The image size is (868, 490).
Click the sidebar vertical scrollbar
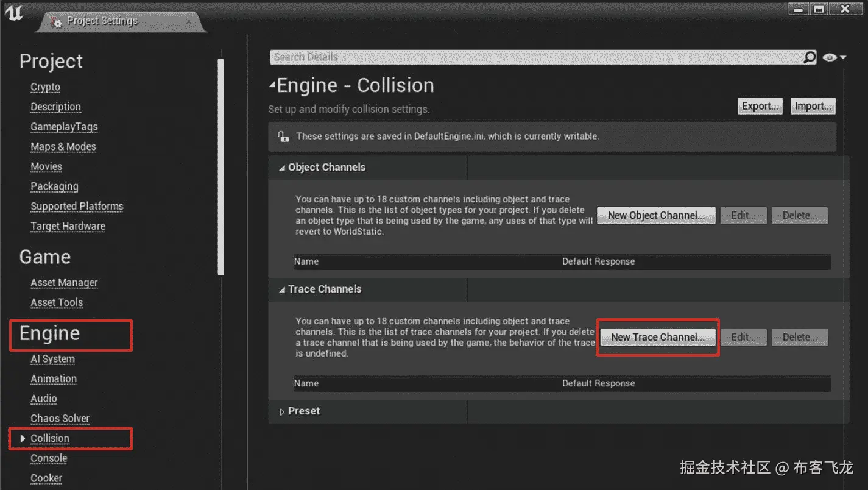[221, 167]
